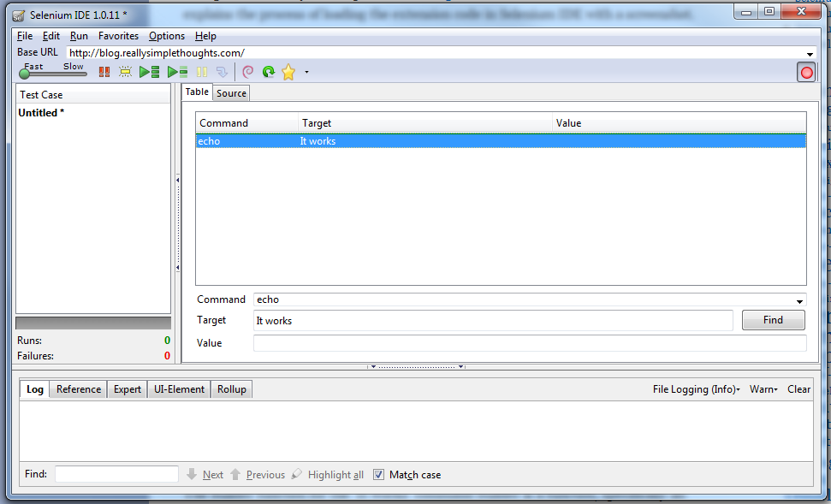
Task: Click into the Base URL field
Action: (x=435, y=53)
